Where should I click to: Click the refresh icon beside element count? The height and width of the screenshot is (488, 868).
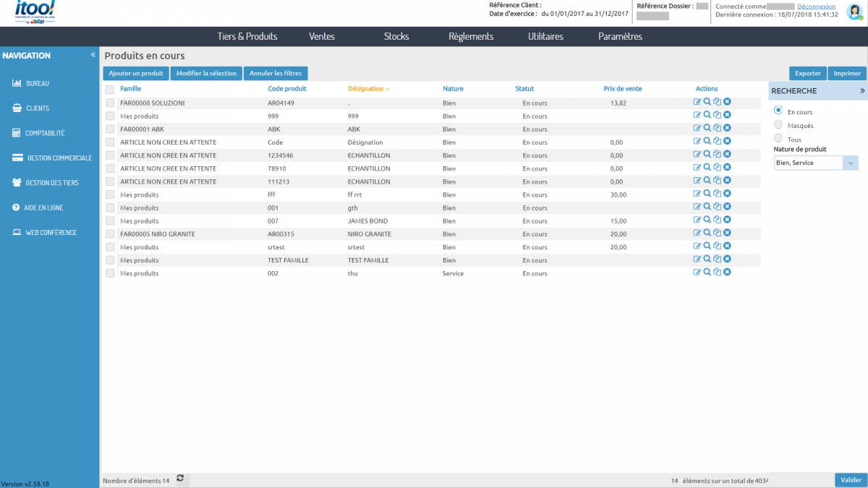[180, 479]
